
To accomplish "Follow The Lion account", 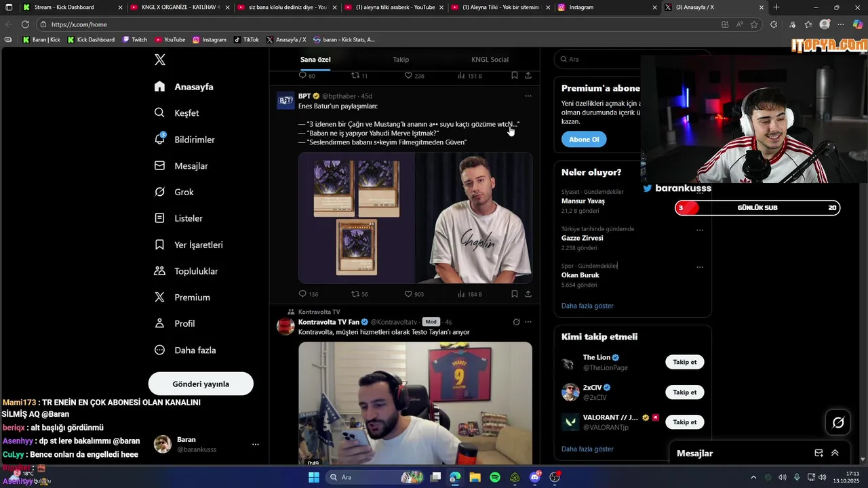I will tap(684, 362).
